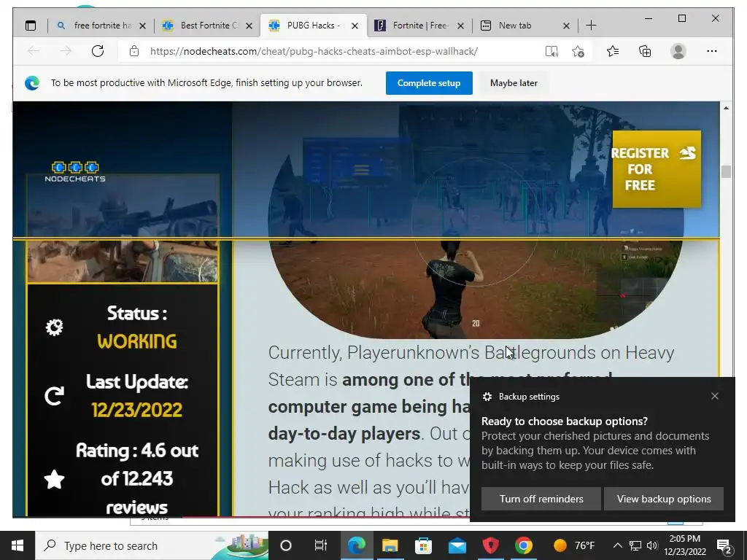747x560 pixels.
Task: Switch to the 'Fortnite | Free' tab
Action: [x=419, y=26]
